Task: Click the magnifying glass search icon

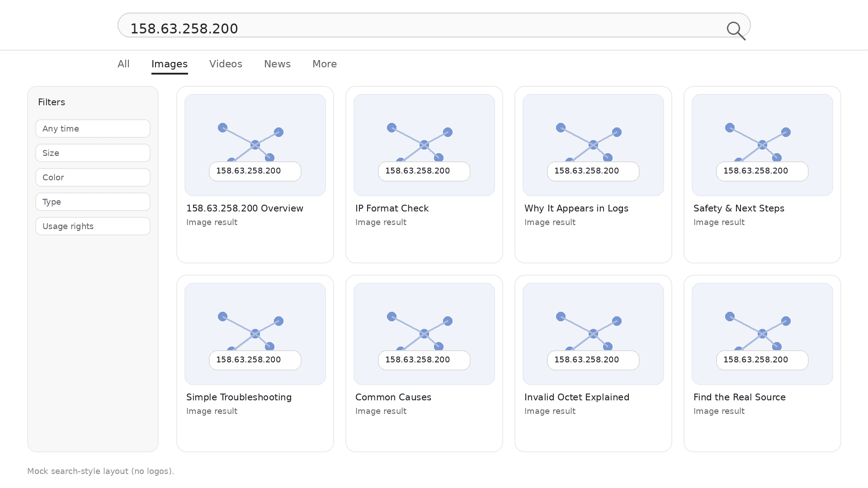Action: (x=736, y=31)
